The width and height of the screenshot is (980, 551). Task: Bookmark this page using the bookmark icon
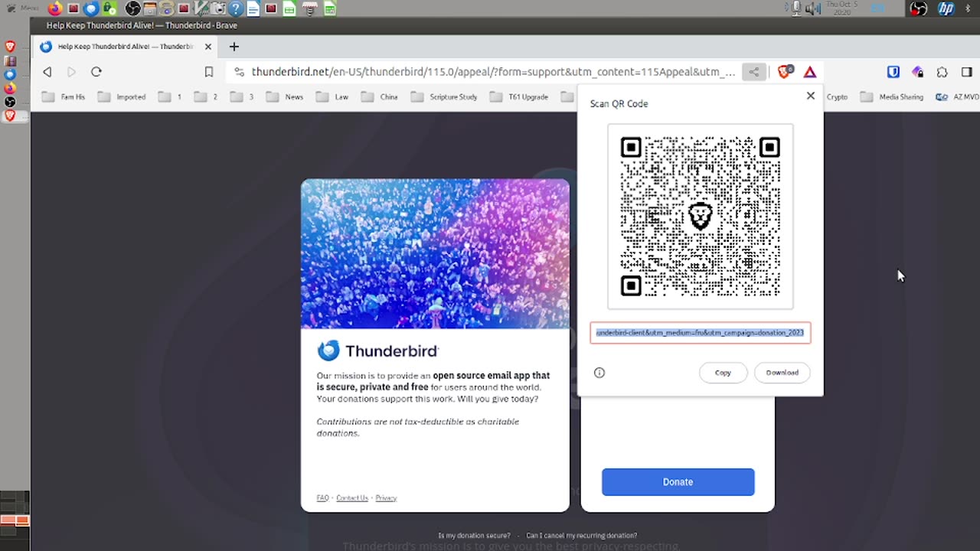pos(208,72)
